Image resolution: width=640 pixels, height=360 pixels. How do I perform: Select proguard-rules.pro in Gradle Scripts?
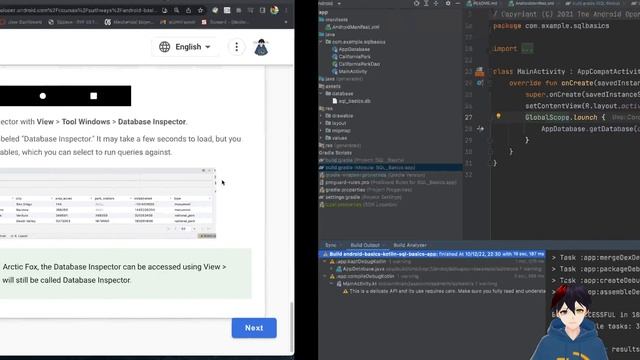click(x=388, y=182)
